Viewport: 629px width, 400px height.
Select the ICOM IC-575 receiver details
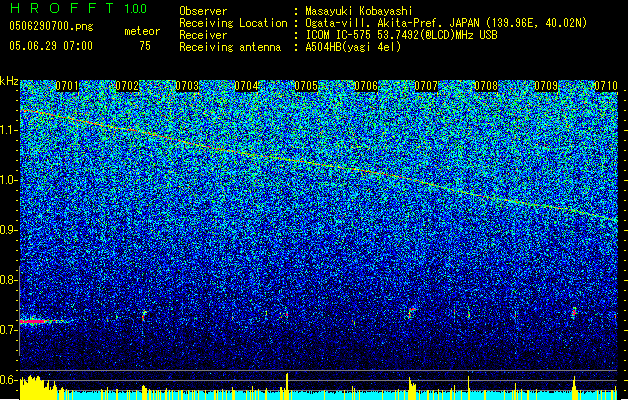(x=402, y=35)
